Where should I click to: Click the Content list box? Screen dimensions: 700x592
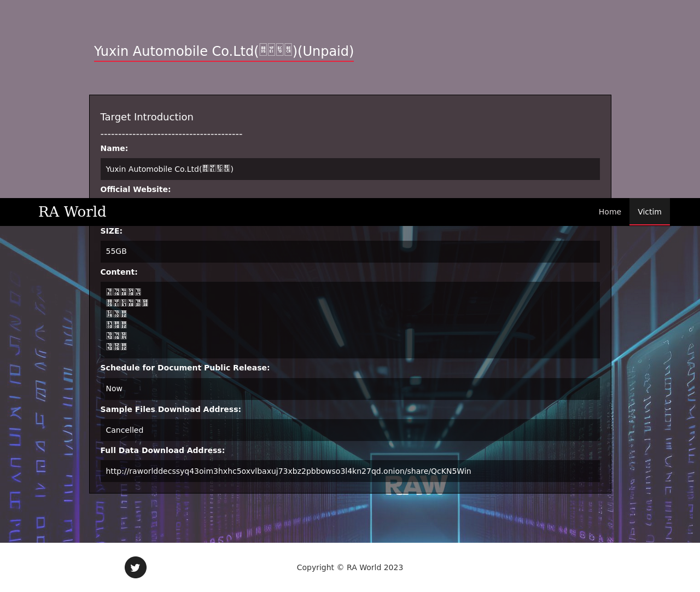click(350, 320)
